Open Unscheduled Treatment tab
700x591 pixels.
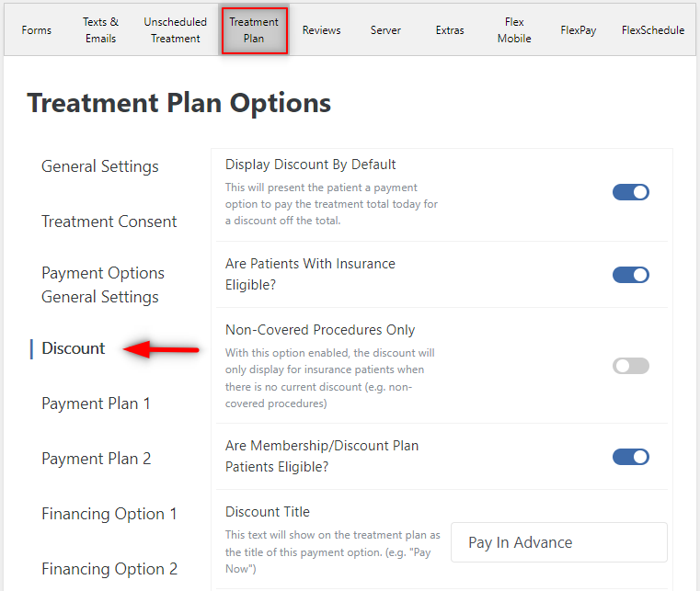pyautogui.click(x=175, y=30)
